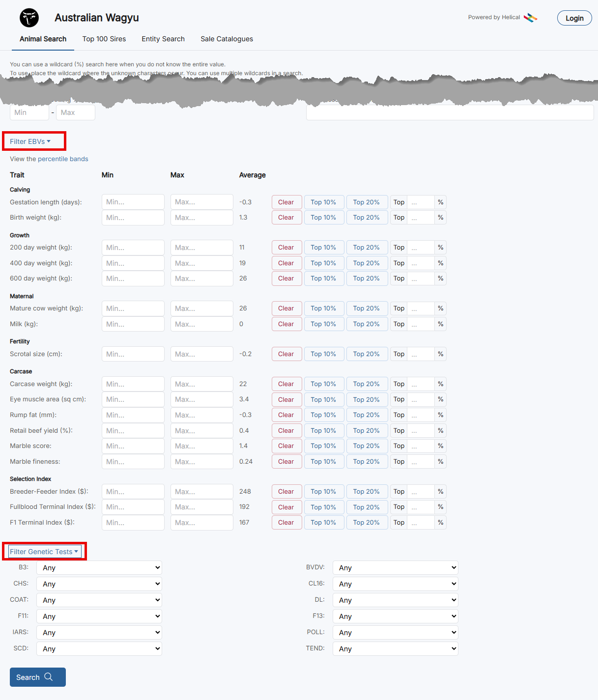The height and width of the screenshot is (700, 598).
Task: Open the BVDV dropdown selector
Action: 395,568
